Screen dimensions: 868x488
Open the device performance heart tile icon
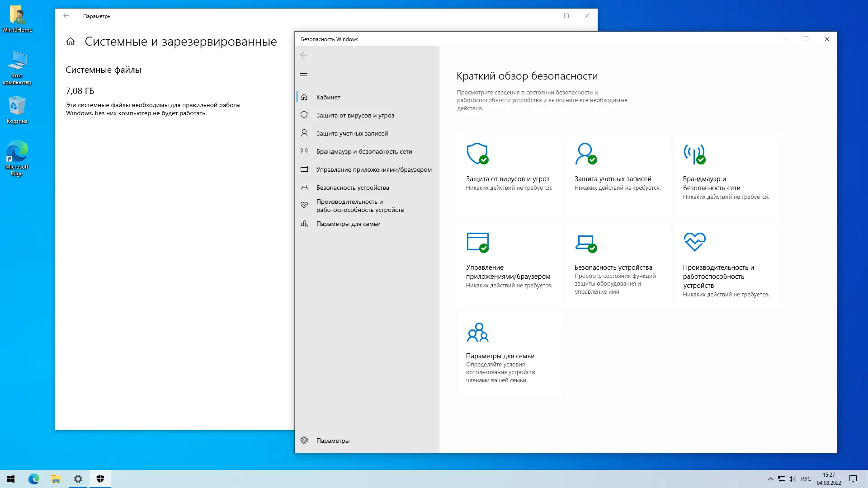coord(694,242)
